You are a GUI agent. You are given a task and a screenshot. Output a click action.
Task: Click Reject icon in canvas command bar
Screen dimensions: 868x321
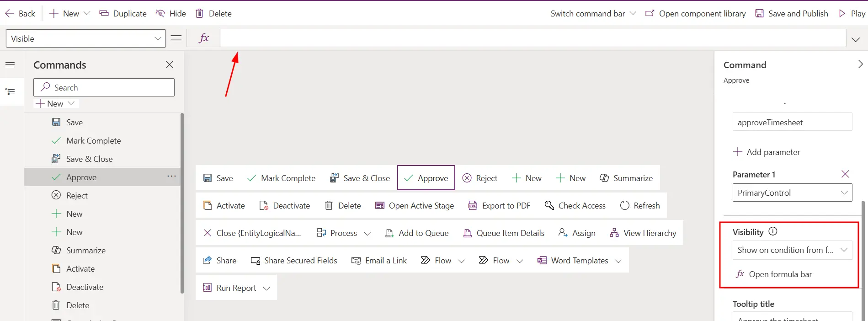467,178
